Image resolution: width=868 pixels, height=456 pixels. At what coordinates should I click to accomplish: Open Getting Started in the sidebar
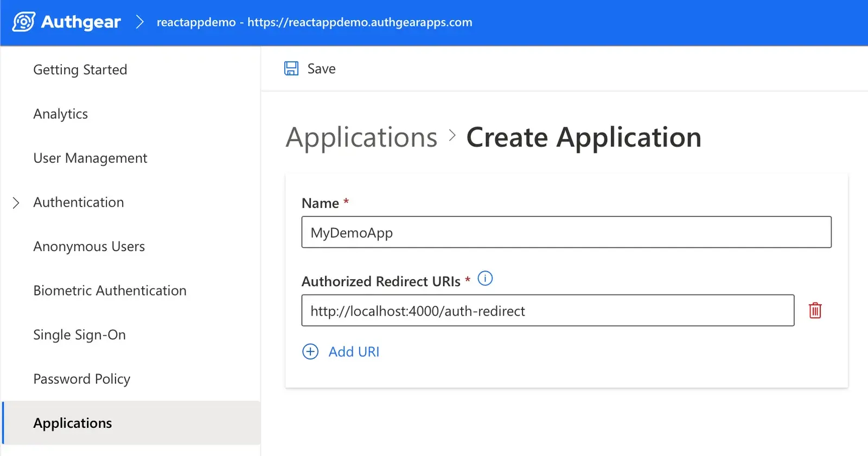pos(80,69)
